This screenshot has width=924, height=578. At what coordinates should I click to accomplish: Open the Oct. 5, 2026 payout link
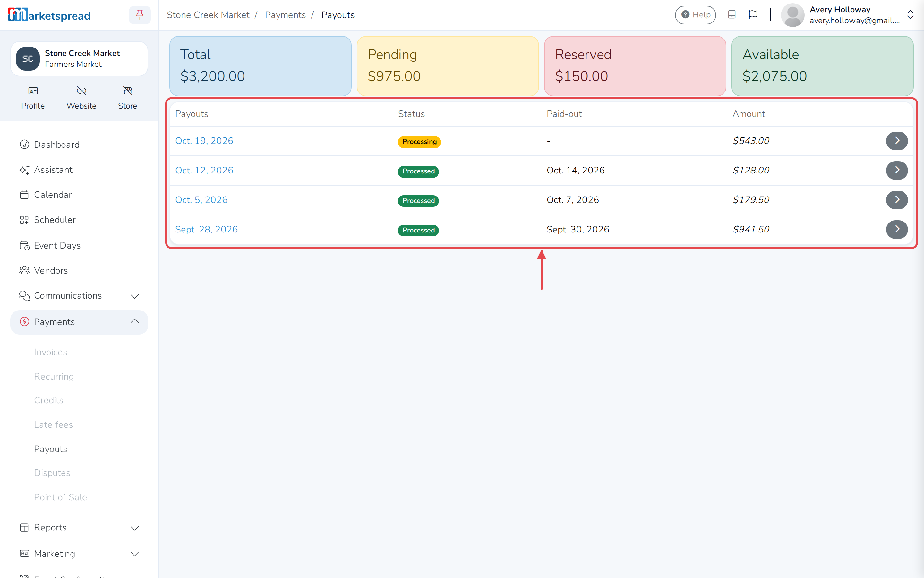tap(201, 200)
